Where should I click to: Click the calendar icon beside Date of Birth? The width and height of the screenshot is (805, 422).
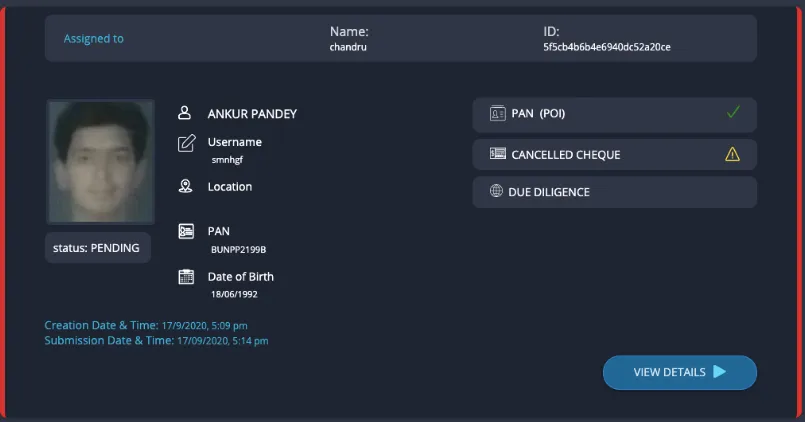[186, 277]
